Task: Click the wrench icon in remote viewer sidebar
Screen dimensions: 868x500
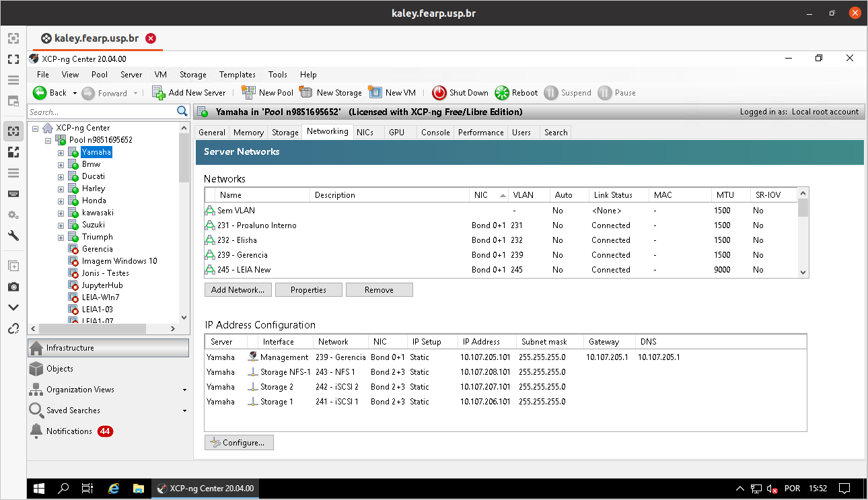Action: 13,236
